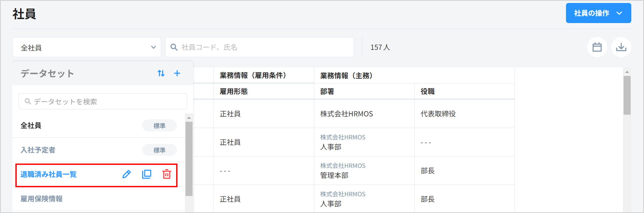Viewport: 644px width, 213px height.
Task: Open the calendar date icon button
Action: (x=597, y=48)
